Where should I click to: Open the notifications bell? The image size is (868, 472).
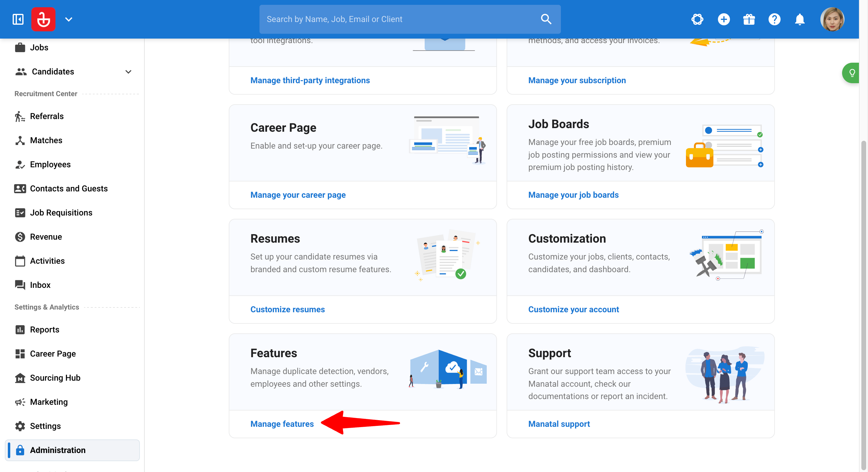tap(800, 19)
